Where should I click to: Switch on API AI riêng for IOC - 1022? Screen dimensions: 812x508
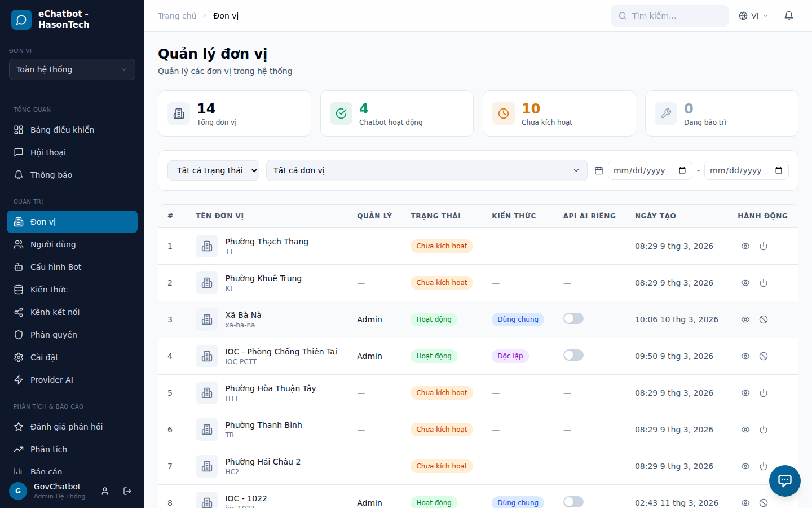point(573,501)
